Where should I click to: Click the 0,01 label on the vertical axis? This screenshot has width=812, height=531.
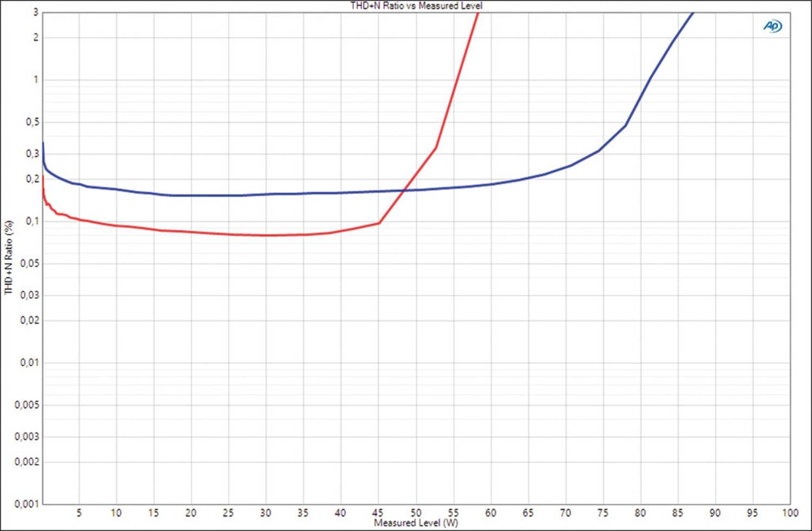point(30,362)
